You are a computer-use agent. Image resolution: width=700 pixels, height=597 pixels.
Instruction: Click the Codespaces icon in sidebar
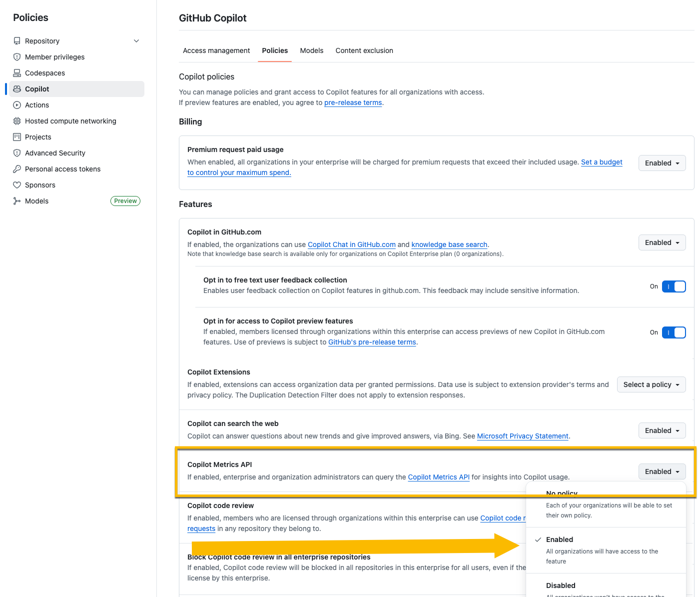pos(17,73)
